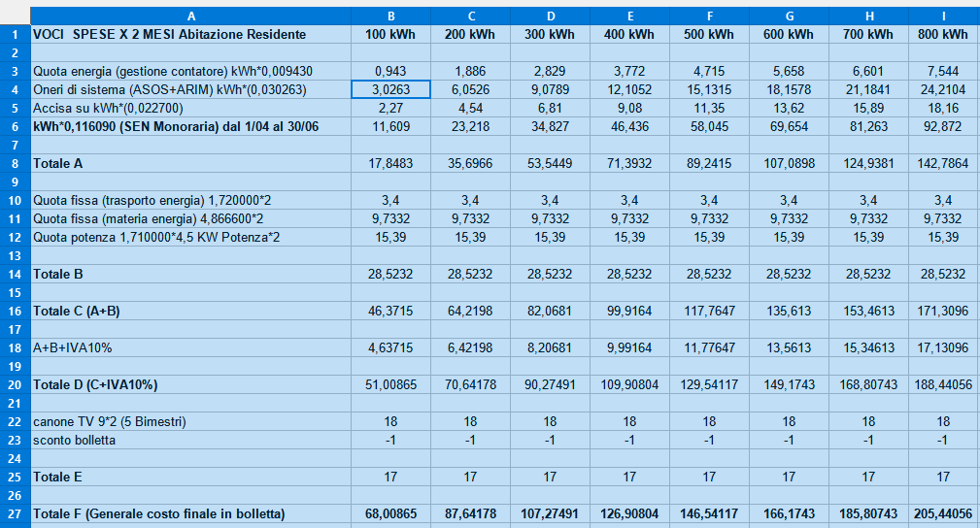The height and width of the screenshot is (528, 980).
Task: Select column I header
Action: (944, 16)
